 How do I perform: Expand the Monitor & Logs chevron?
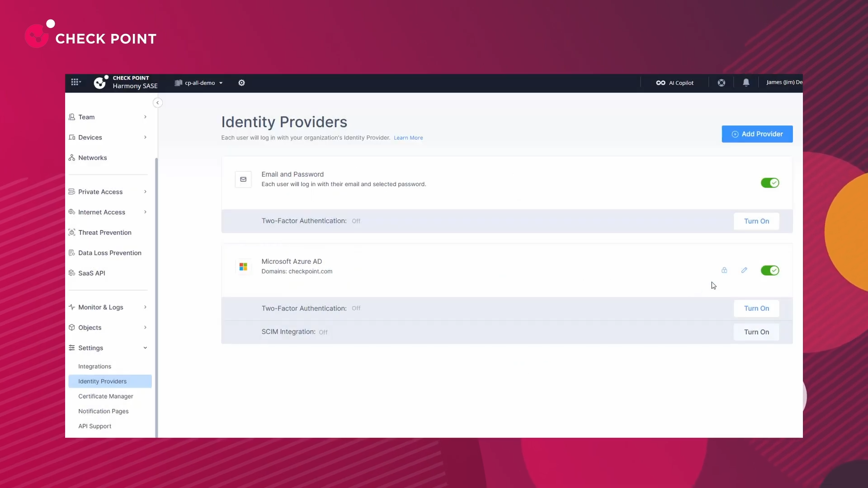click(145, 307)
